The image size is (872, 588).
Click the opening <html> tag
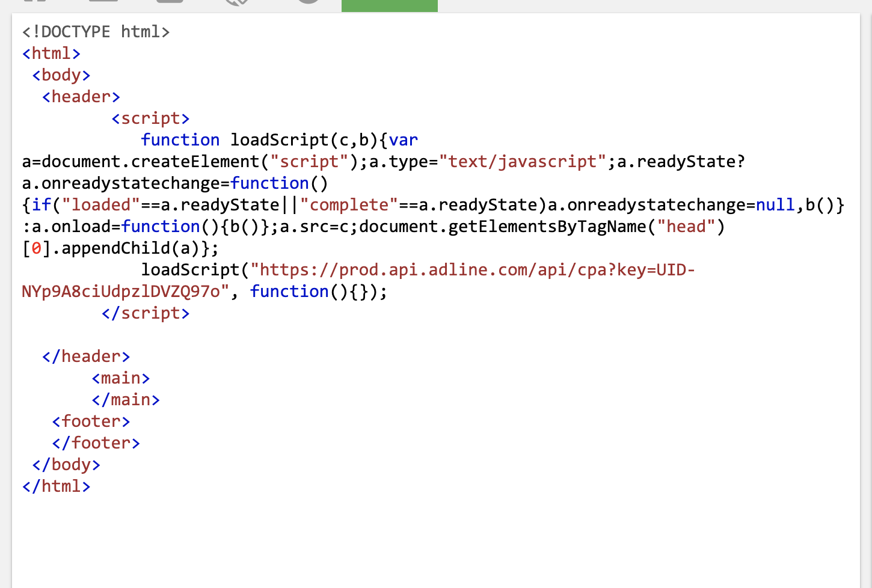[51, 54]
